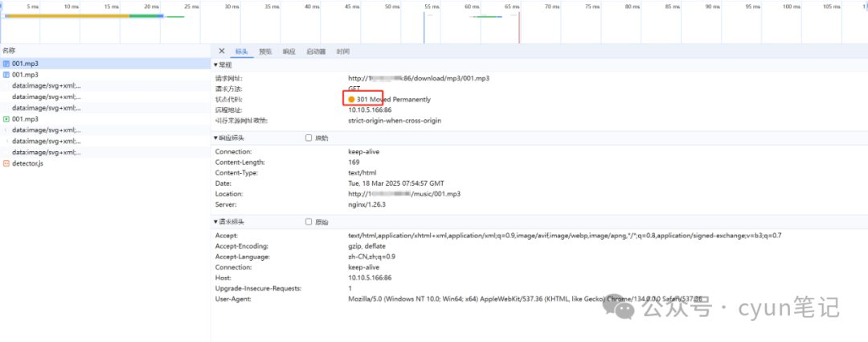Click the orange script icon of detector.js
This screenshot has width=868, height=342.
tap(6, 163)
